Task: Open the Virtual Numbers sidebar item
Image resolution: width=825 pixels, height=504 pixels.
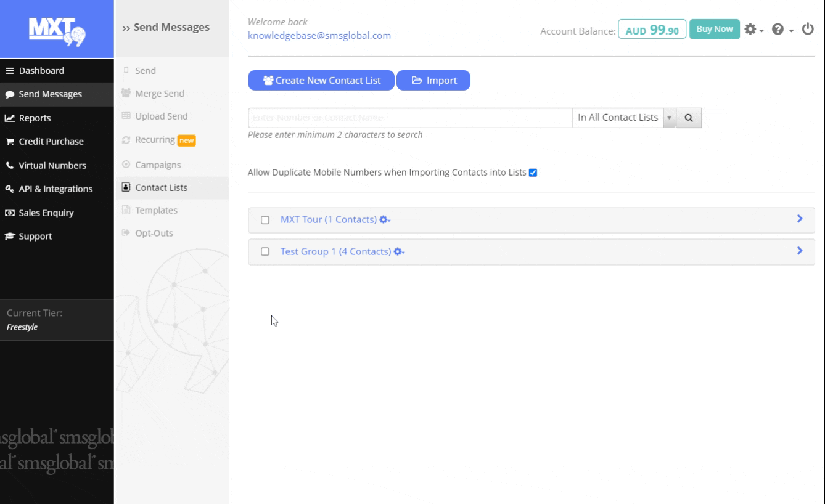Action: (x=52, y=166)
